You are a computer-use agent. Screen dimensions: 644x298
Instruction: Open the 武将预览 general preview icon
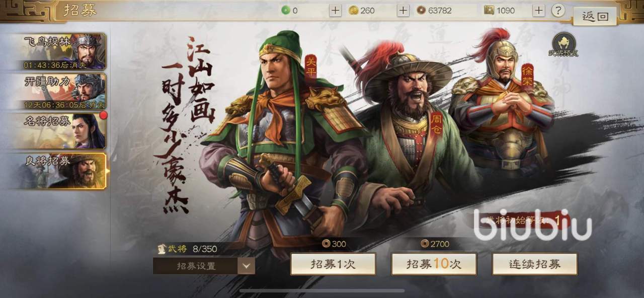[x=563, y=44]
